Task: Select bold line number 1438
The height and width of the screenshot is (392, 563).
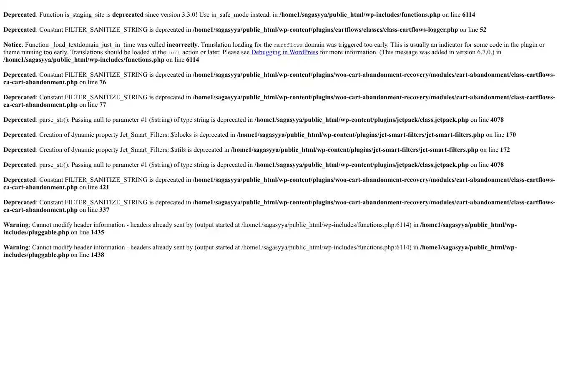Action: point(98,255)
